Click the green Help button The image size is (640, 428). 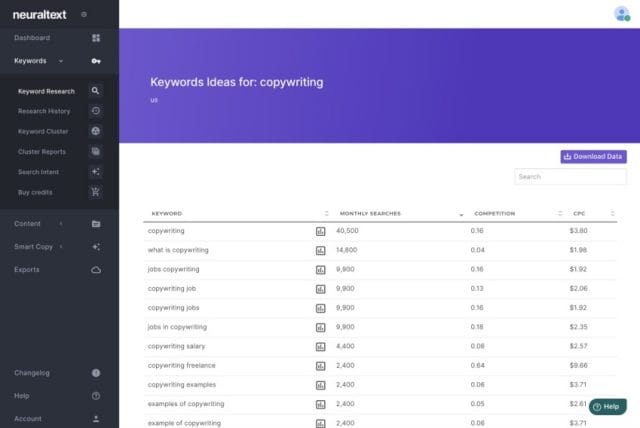click(607, 407)
